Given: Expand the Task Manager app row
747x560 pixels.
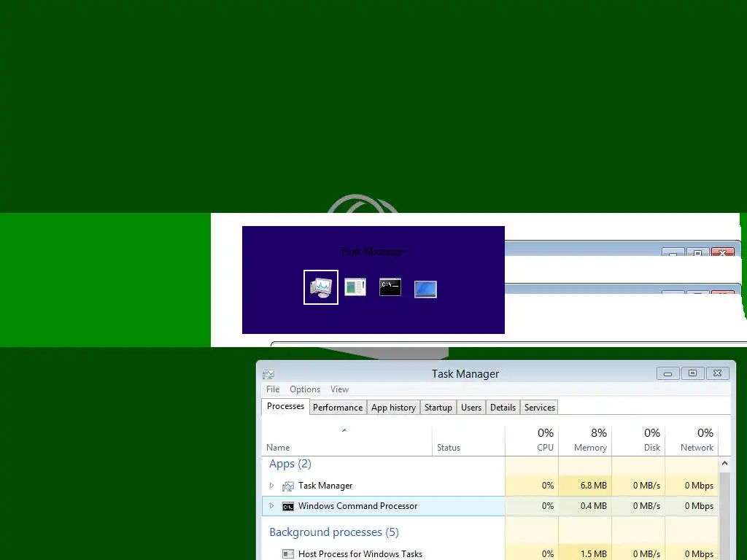Looking at the screenshot, I should pyautogui.click(x=271, y=485).
